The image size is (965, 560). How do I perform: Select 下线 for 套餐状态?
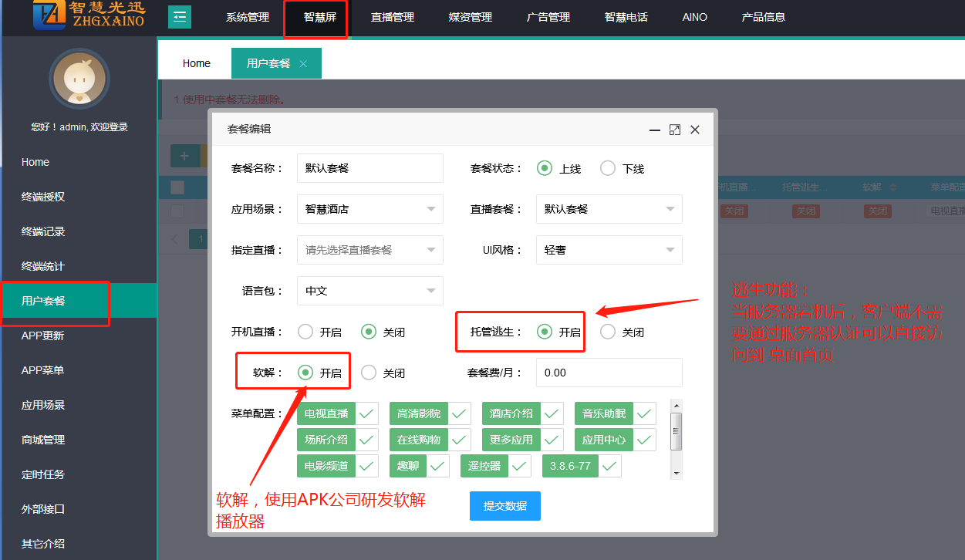click(608, 168)
